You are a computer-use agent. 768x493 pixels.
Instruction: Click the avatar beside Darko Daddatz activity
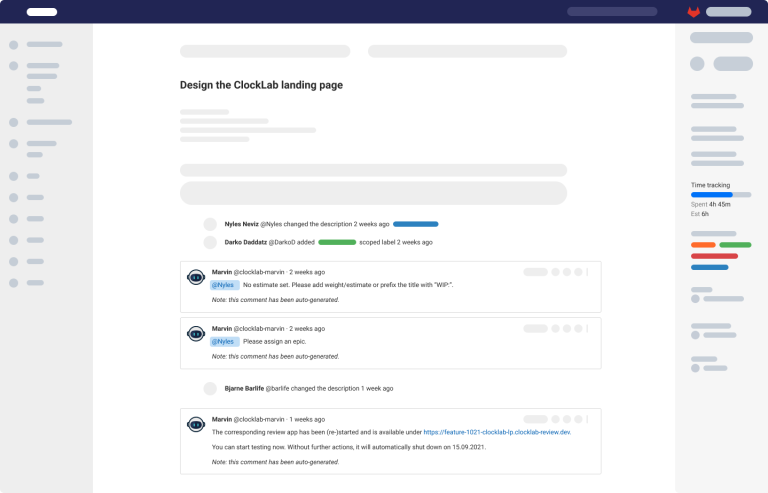tap(210, 242)
